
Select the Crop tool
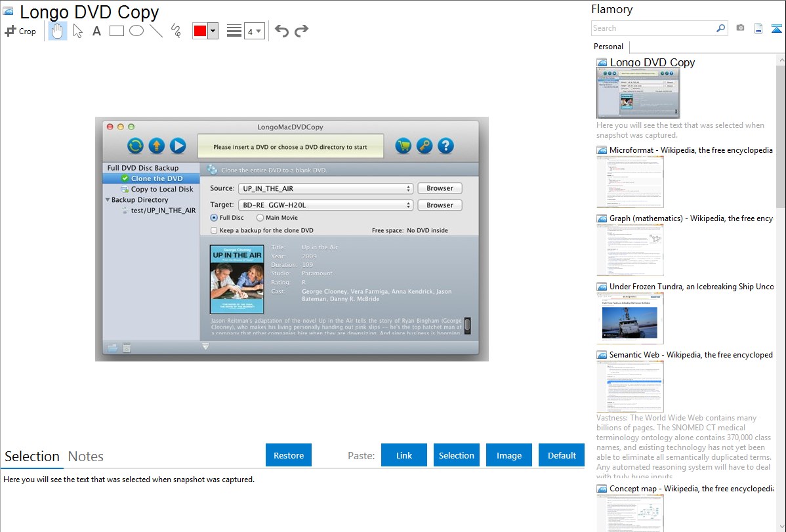20,31
